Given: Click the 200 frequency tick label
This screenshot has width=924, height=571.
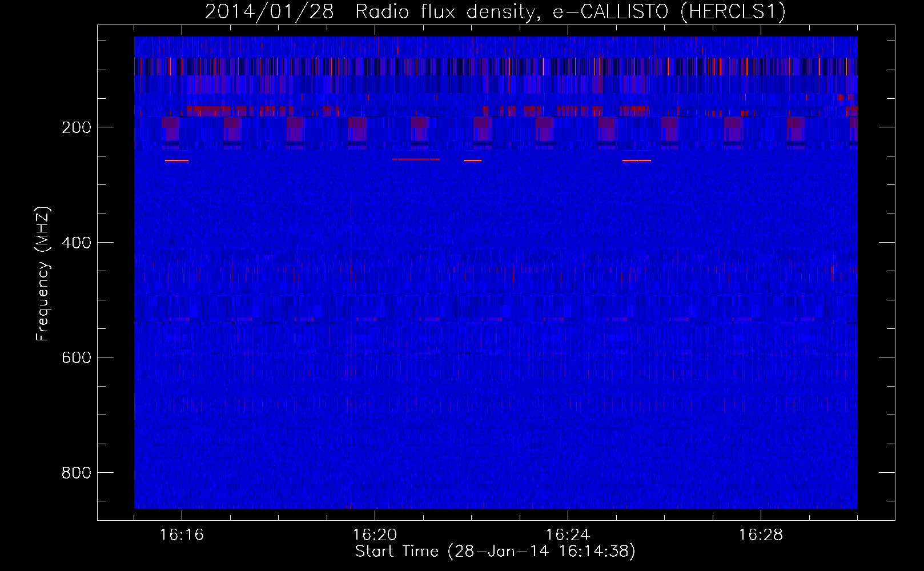Looking at the screenshot, I should [x=77, y=127].
